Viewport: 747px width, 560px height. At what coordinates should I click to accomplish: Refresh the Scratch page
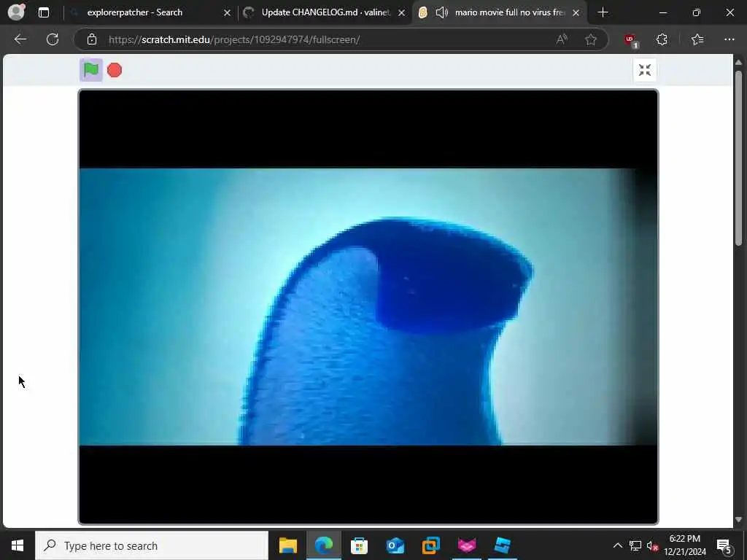point(53,39)
